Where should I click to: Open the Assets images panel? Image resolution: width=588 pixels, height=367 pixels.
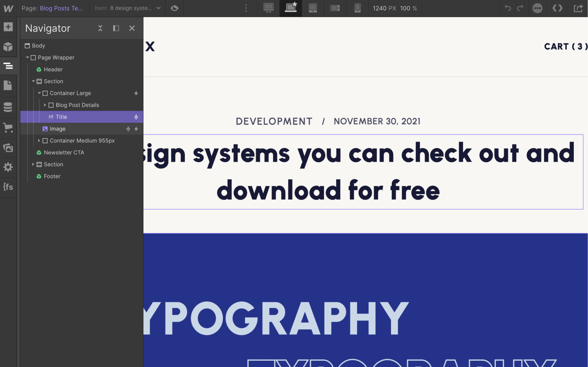click(8, 147)
